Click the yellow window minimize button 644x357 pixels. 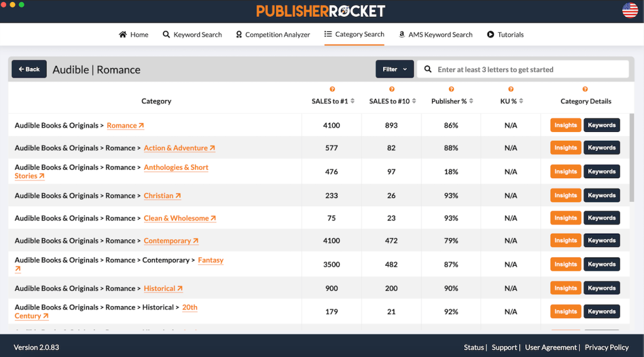pyautogui.click(x=13, y=4)
